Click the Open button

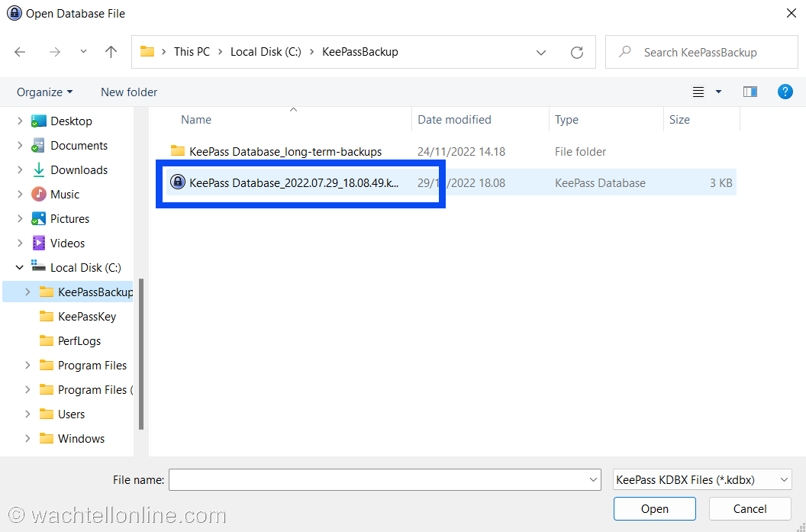(654, 508)
